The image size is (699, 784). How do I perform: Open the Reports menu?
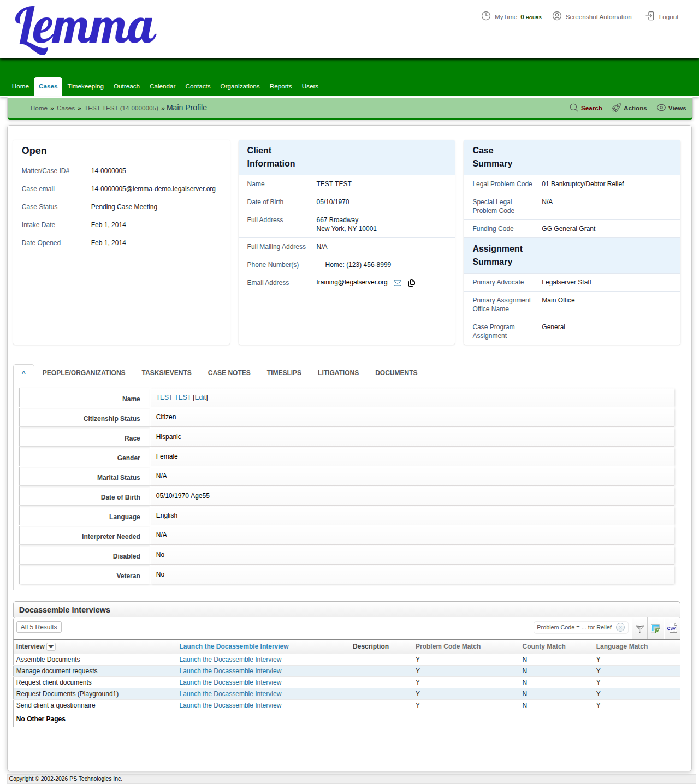(x=281, y=86)
